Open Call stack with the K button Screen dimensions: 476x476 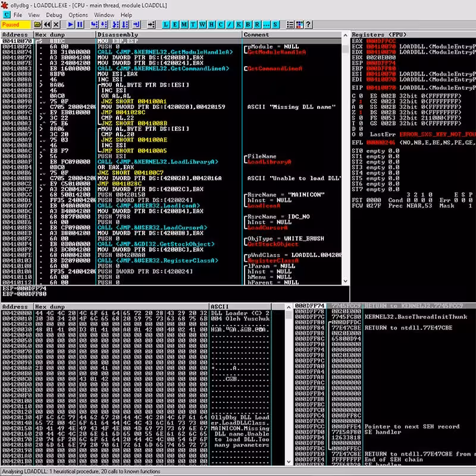coord(237,24)
